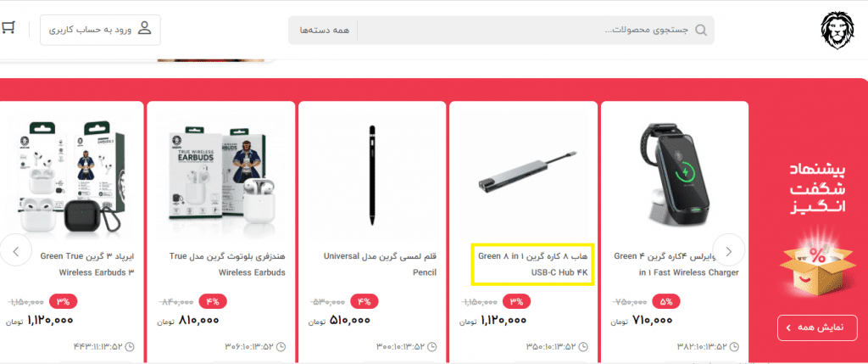Slide products with right carousel arrow
Image resolution: width=868 pixels, height=364 pixels.
click(728, 251)
